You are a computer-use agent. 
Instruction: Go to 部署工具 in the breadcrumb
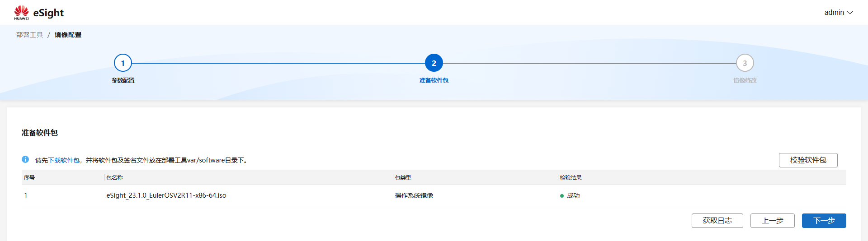click(x=30, y=35)
